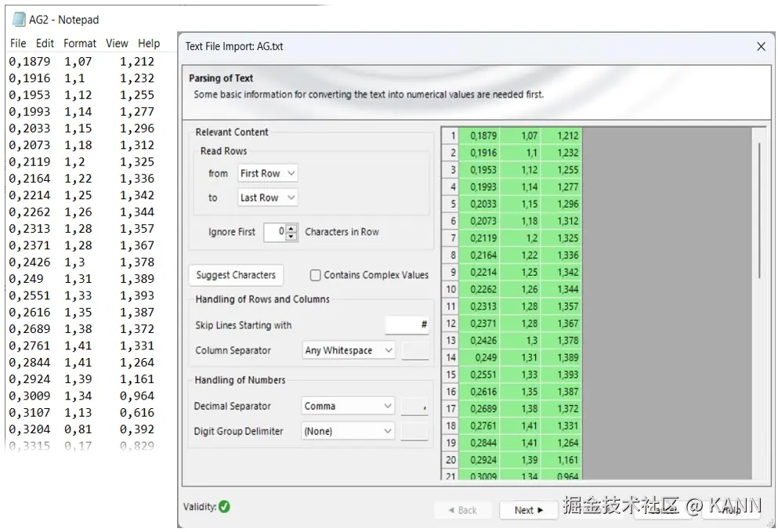Click preview cell 0,1879
778x532 pixels.
(x=479, y=136)
